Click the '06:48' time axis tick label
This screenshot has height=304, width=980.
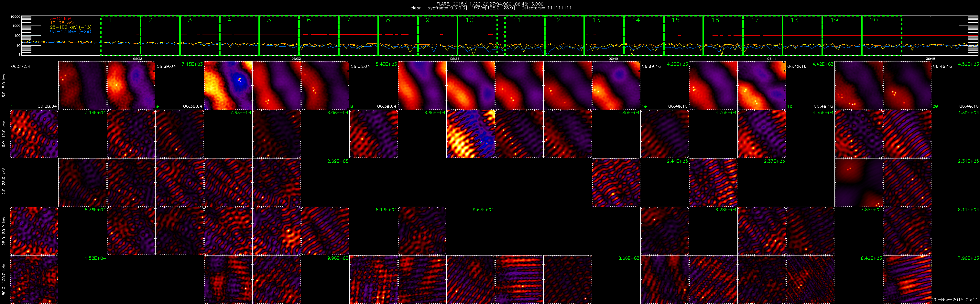tap(931, 59)
